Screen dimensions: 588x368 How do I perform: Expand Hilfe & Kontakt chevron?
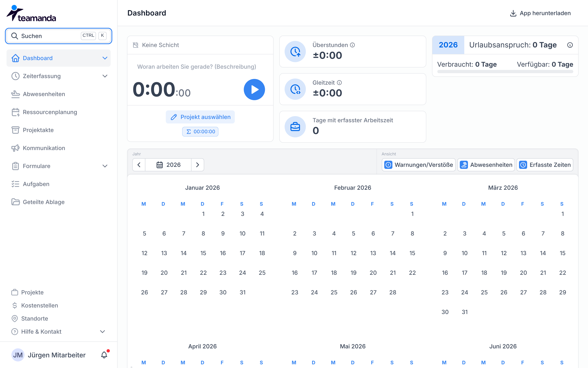102,332
